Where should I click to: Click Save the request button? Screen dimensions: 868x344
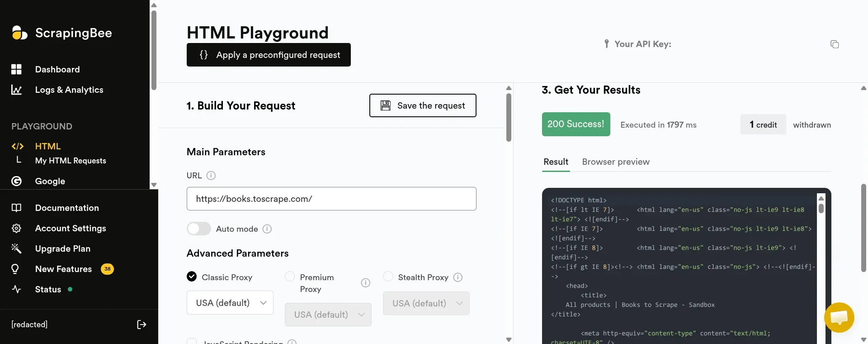pos(423,105)
